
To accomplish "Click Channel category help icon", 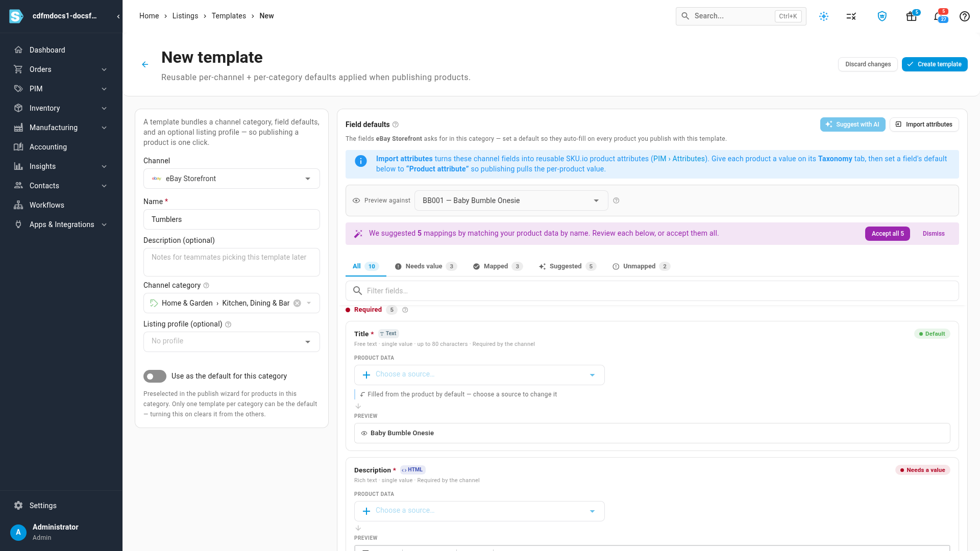I will coord(206,286).
